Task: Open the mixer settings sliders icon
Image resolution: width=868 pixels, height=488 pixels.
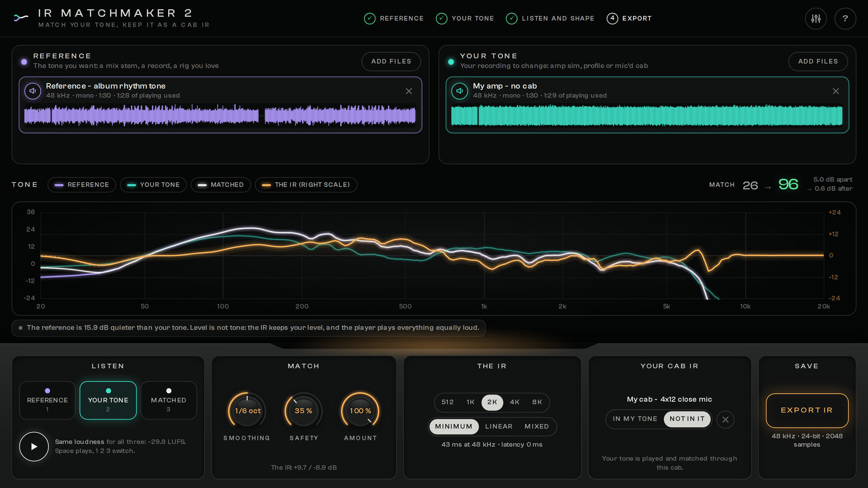Action: (x=816, y=18)
